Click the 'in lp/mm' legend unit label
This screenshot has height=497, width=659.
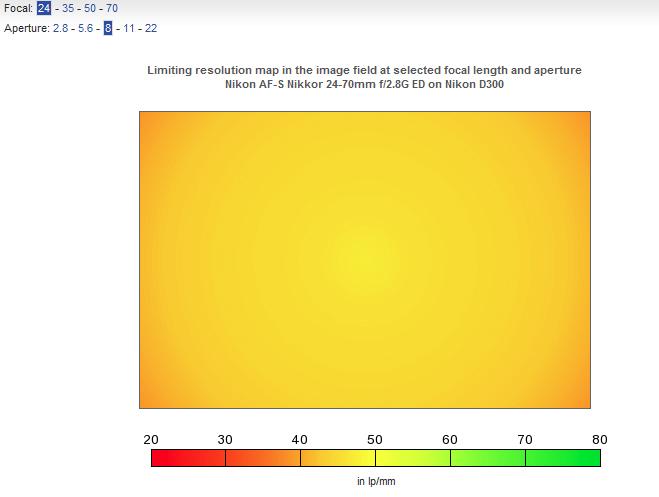click(376, 481)
